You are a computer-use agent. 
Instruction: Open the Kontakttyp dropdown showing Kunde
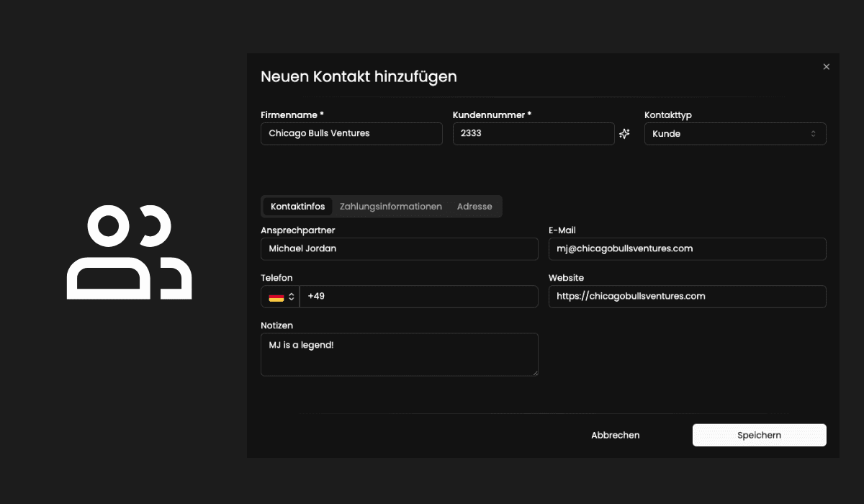[x=734, y=133]
